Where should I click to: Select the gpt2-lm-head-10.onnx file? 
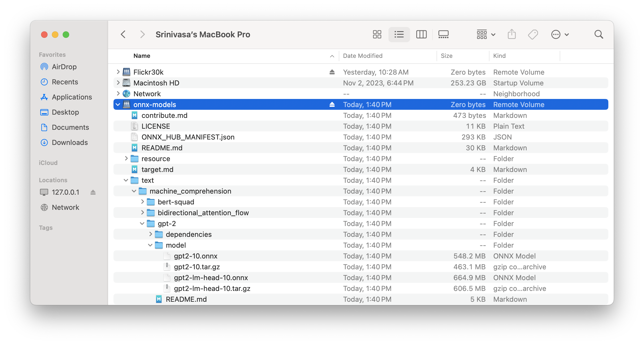pyautogui.click(x=211, y=278)
